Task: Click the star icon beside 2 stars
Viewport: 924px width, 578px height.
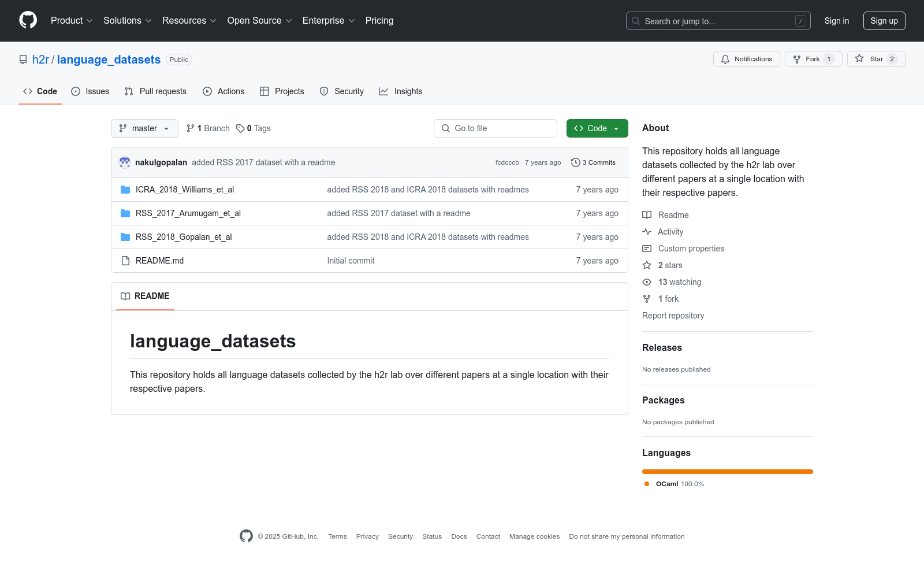Action: click(x=647, y=265)
